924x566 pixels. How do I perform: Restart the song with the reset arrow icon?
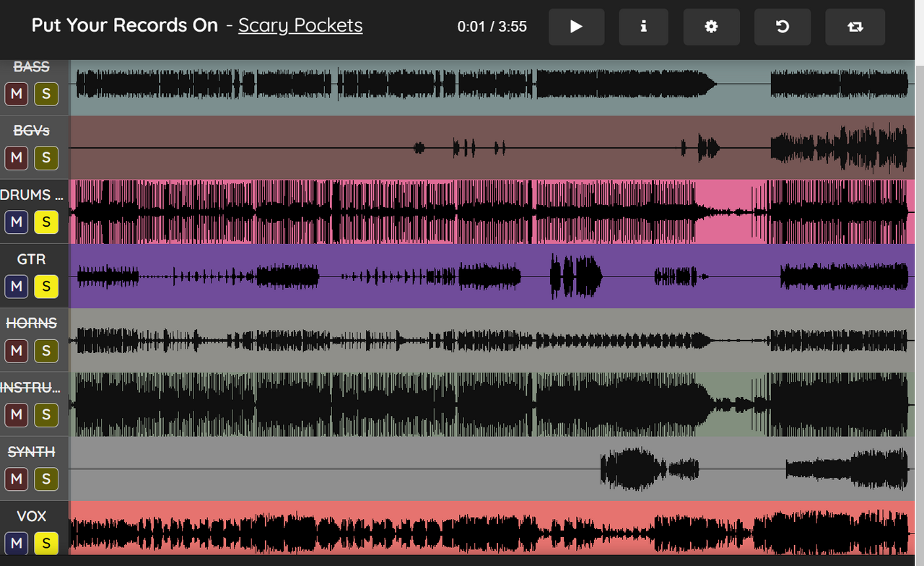783,27
